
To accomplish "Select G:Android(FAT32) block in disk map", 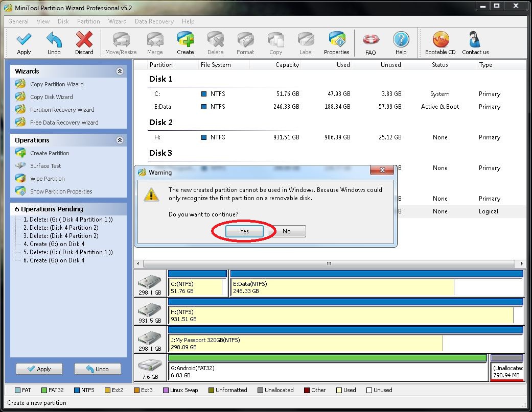I will [x=328, y=368].
